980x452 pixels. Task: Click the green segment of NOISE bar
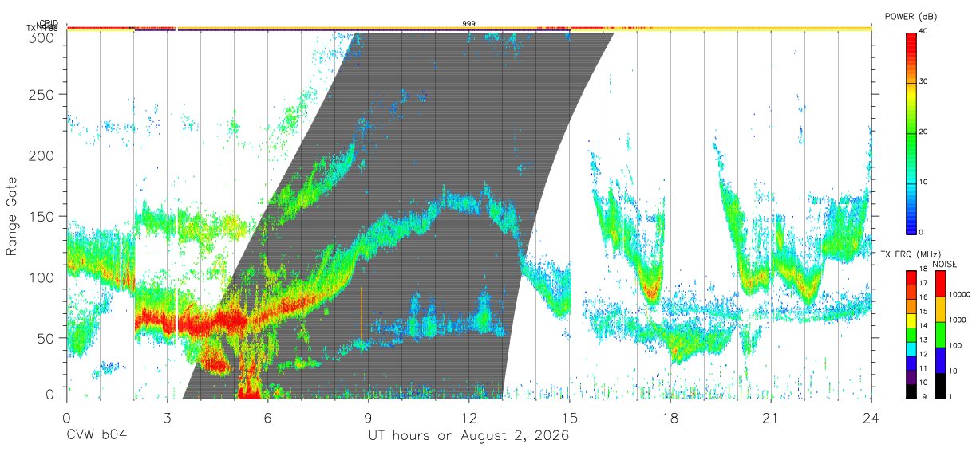point(940,335)
